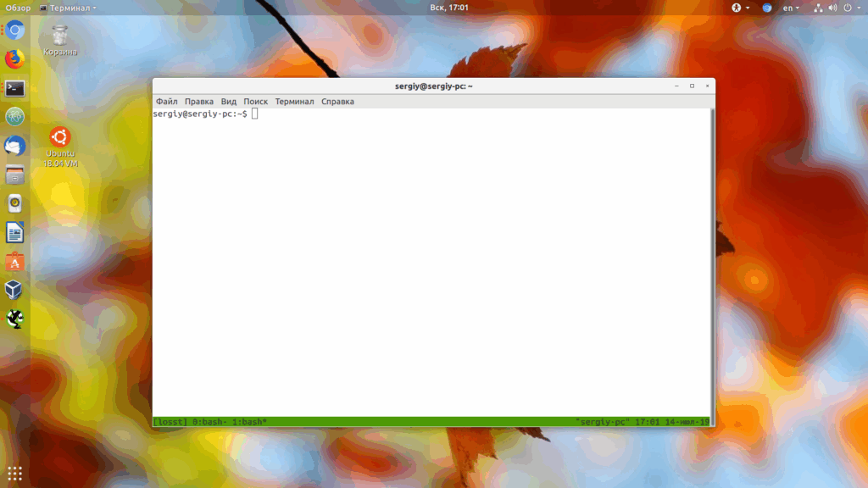Click the black-and-green gecko app in dock

tap(15, 319)
